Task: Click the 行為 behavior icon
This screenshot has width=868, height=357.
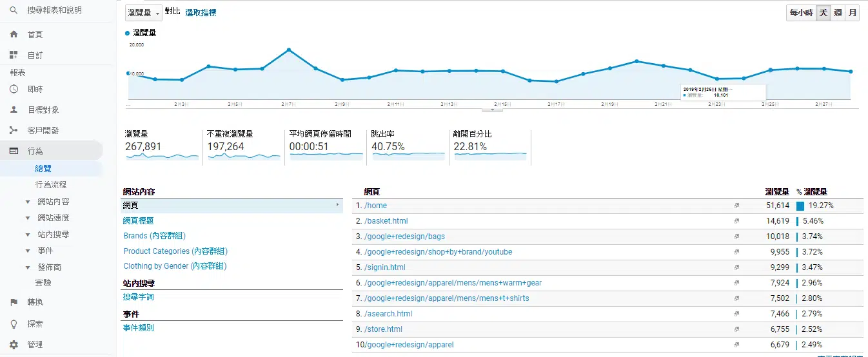Action: (14, 151)
